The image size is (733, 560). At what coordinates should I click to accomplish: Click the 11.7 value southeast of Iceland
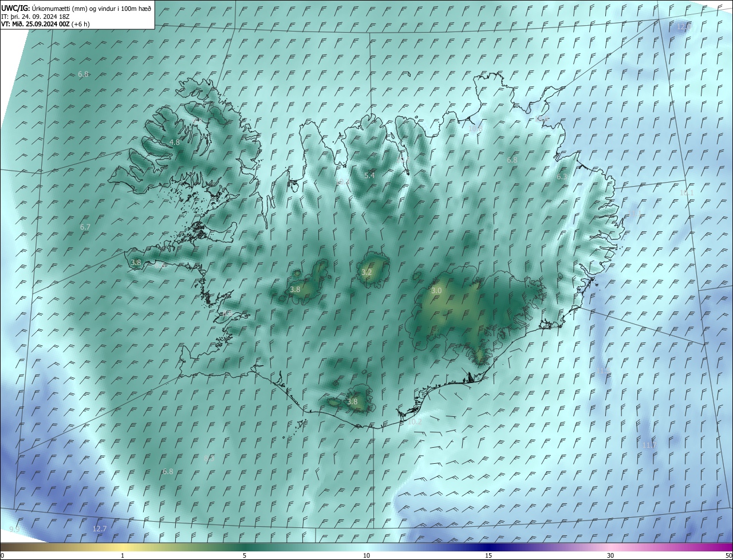coord(648,445)
